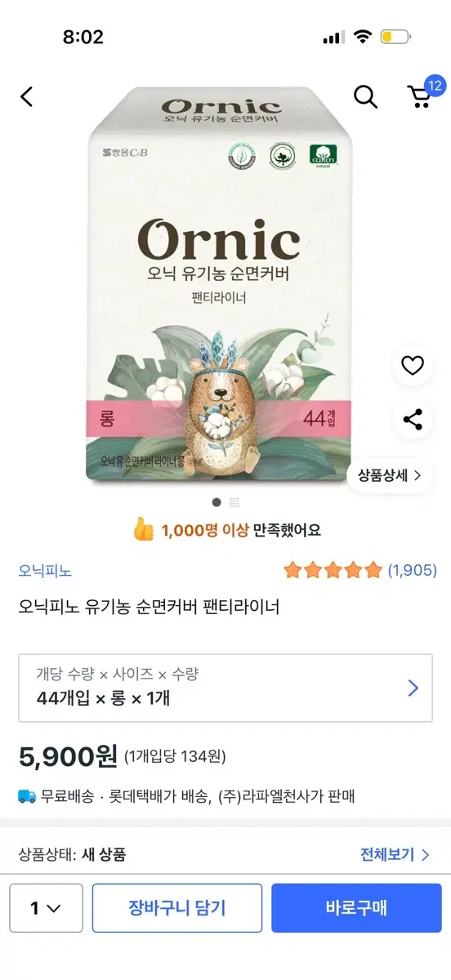Tap the five-star rating display

[333, 570]
